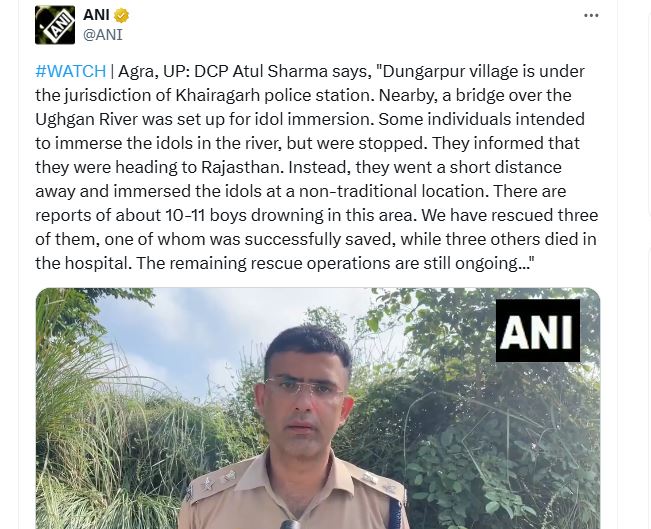Viewport: 651px width, 529px height.
Task: Click the words "Ughgan River" in tweet
Action: pos(86,120)
